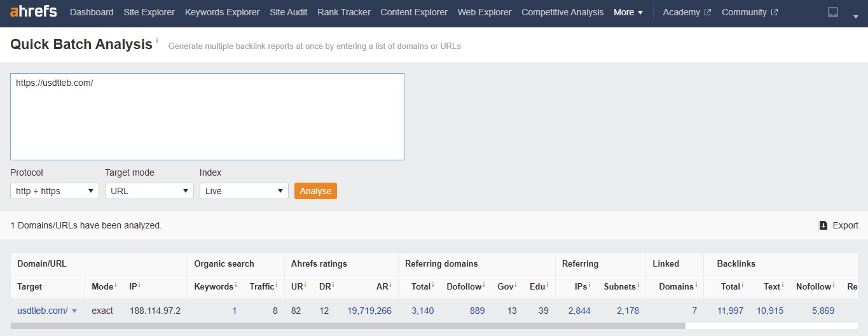Open the account menu caret at top right
Viewport: 868px width, 336px height.
(855, 17)
